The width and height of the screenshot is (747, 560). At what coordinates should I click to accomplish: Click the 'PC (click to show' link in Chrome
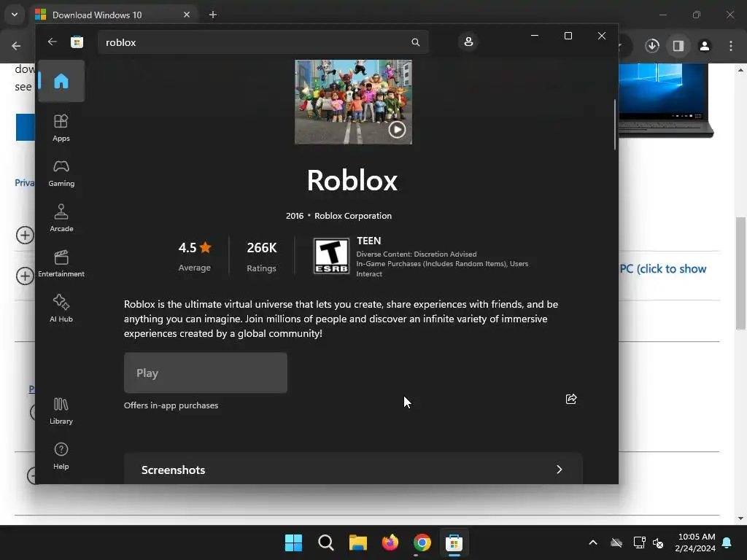(x=662, y=268)
